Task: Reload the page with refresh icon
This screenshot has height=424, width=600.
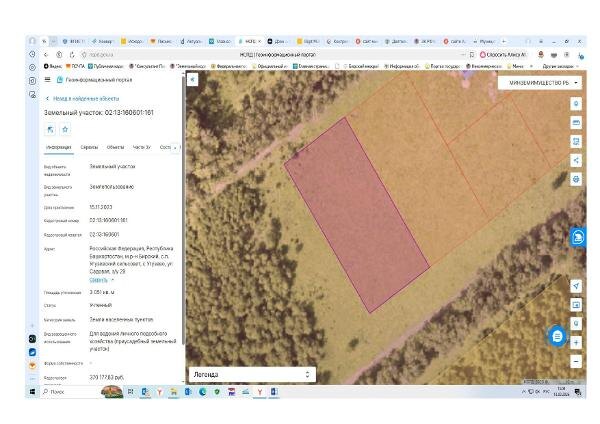Action: point(72,55)
